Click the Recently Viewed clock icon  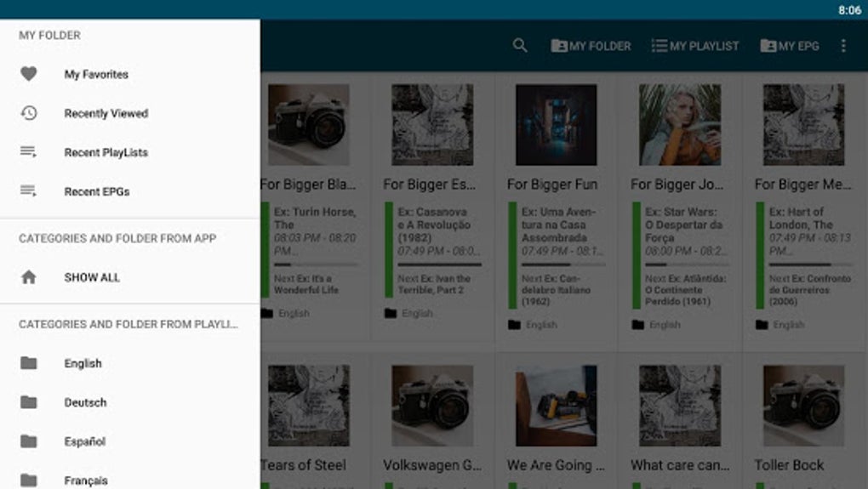(29, 113)
